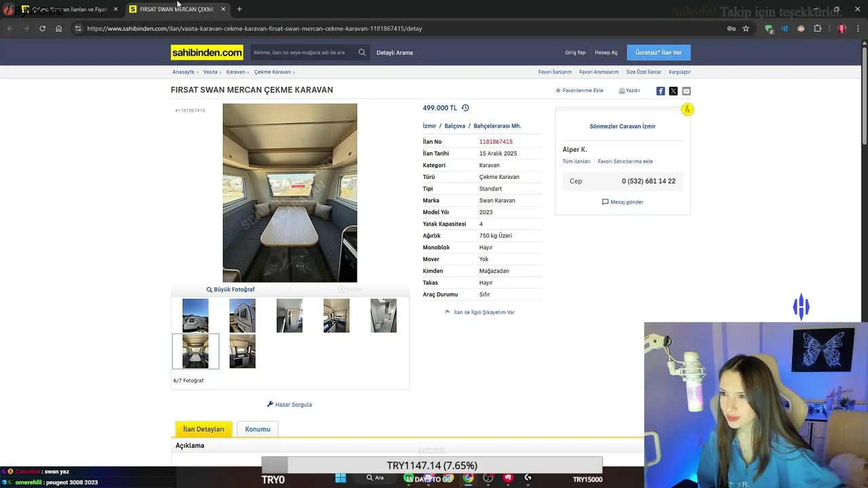Select the third photo thumbnail
Screen dimensions: 868x488
[x=290, y=316]
